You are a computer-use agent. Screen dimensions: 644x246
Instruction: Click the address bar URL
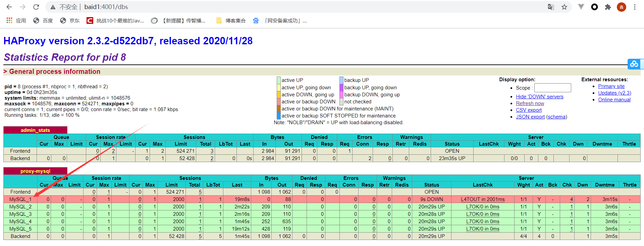pyautogui.click(x=106, y=7)
